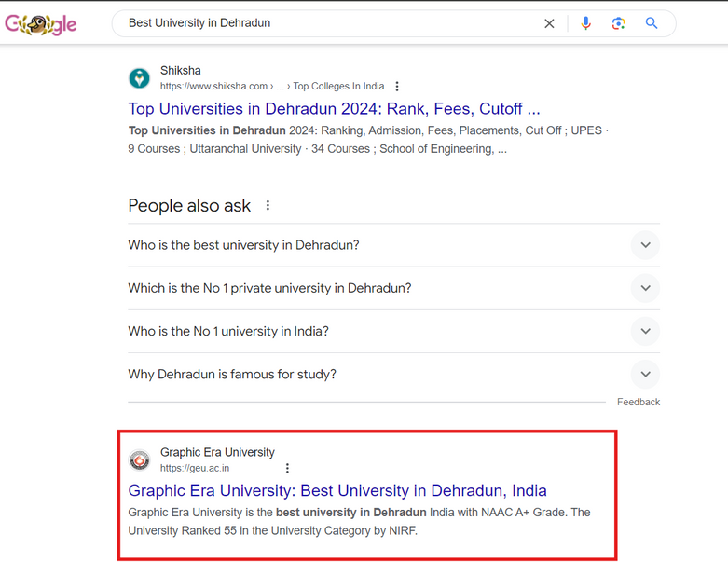728x562 pixels.
Task: Click the Google doodle logo
Action: tap(41, 24)
